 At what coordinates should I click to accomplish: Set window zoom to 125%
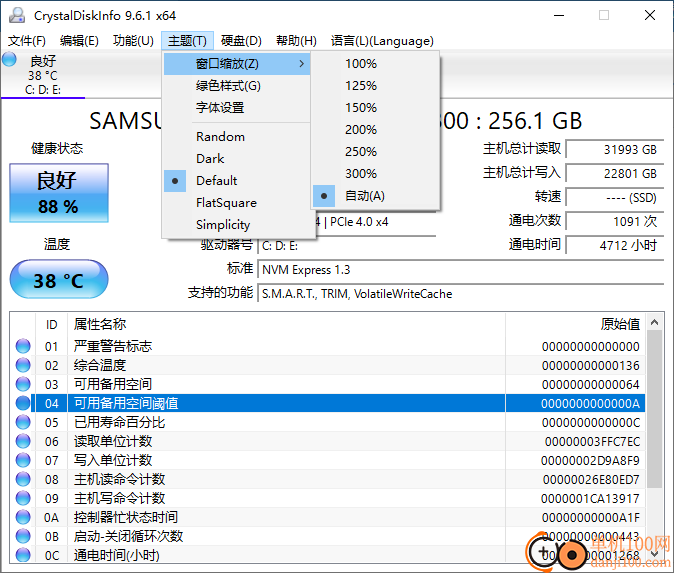375,86
